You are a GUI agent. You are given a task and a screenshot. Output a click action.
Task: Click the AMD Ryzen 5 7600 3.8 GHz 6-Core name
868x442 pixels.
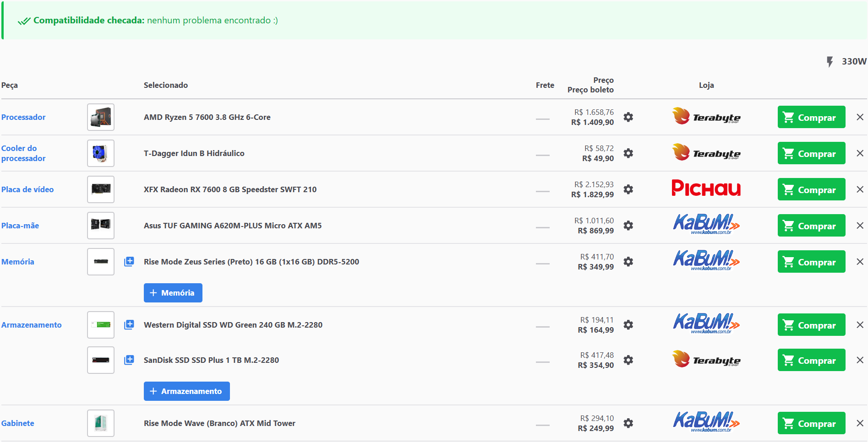pyautogui.click(x=207, y=117)
